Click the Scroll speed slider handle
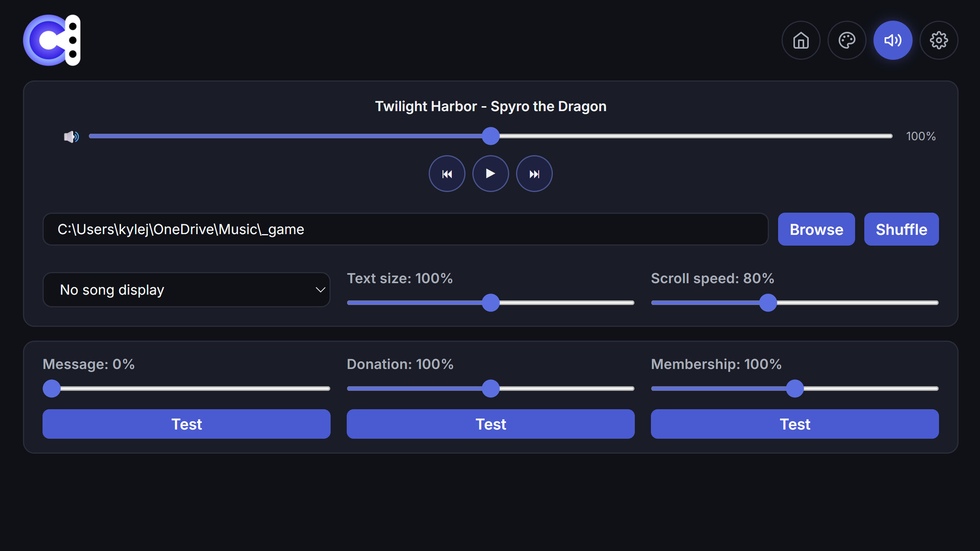 point(768,303)
